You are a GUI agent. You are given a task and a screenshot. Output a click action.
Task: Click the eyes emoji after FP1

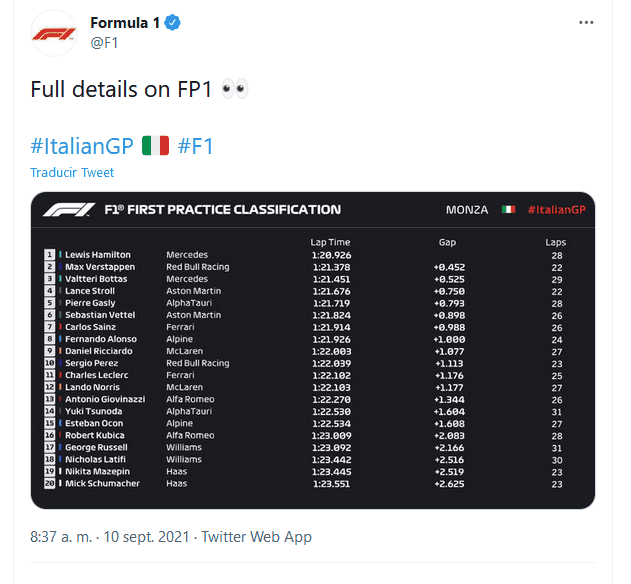click(233, 89)
